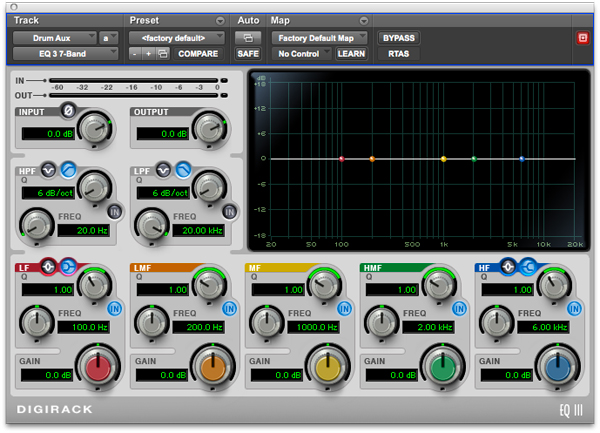Click the HPF FREQ knob

pyautogui.click(x=37, y=226)
